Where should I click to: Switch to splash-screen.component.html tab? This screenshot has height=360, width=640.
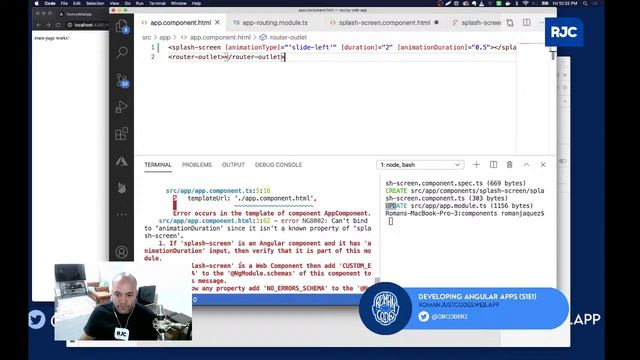pos(384,23)
